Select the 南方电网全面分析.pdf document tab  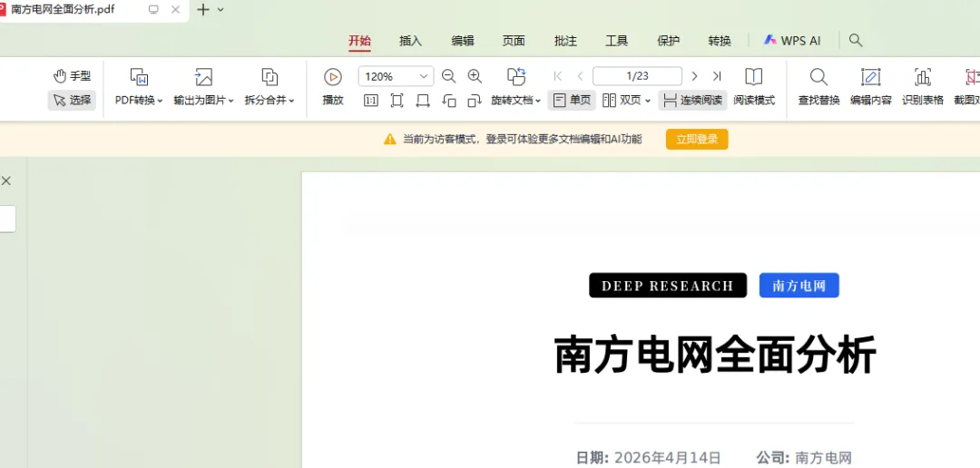pos(63,10)
